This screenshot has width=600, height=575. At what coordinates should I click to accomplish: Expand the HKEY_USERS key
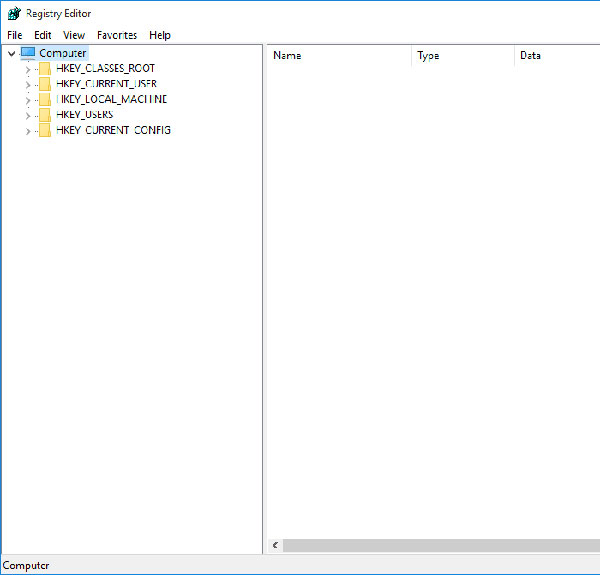pyautogui.click(x=28, y=116)
